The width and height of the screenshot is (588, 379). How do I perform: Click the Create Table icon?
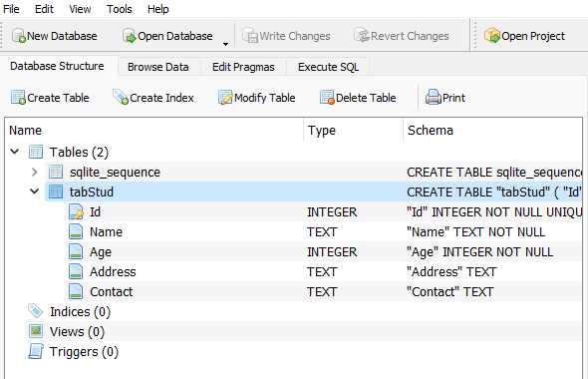pos(18,98)
